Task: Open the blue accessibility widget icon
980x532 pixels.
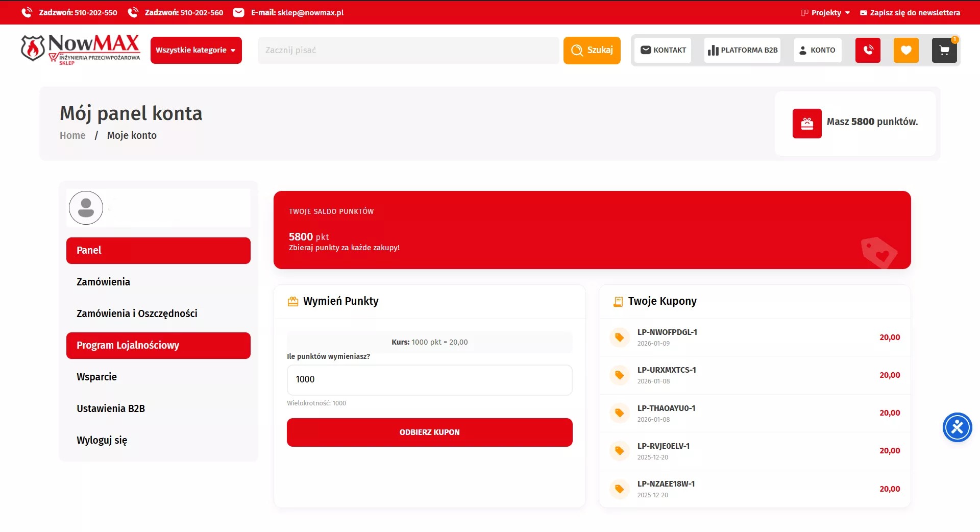Action: [x=957, y=427]
